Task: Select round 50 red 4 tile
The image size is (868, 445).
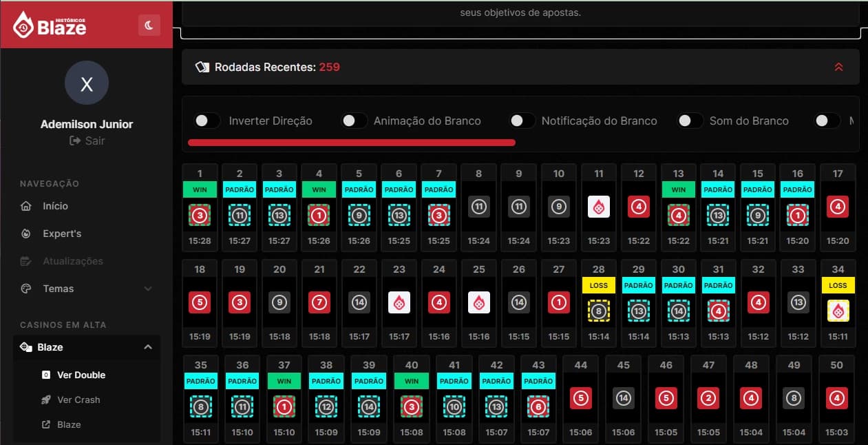Action: point(836,397)
